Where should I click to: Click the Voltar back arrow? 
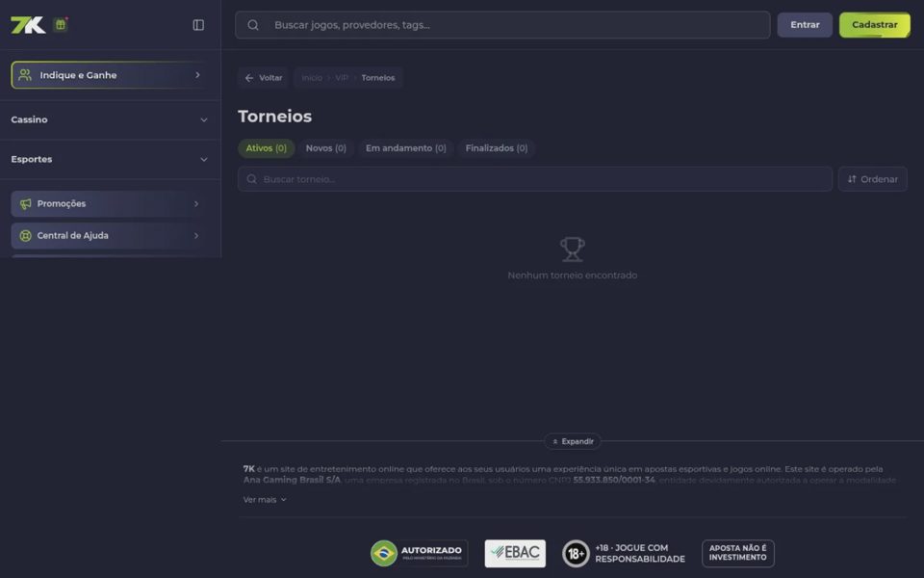[249, 78]
